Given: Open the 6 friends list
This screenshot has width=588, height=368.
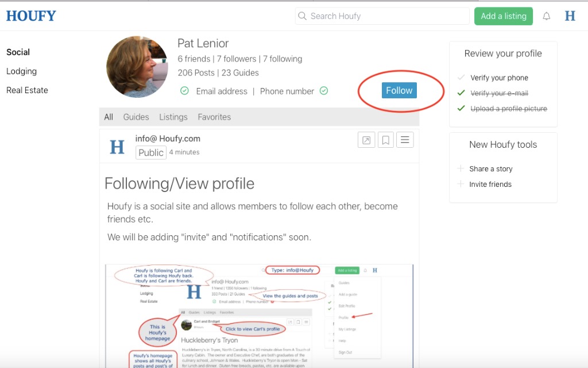Looking at the screenshot, I should [x=194, y=59].
